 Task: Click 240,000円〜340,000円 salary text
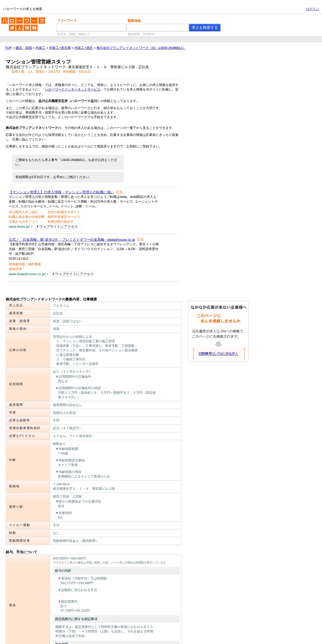[x=69, y=558]
